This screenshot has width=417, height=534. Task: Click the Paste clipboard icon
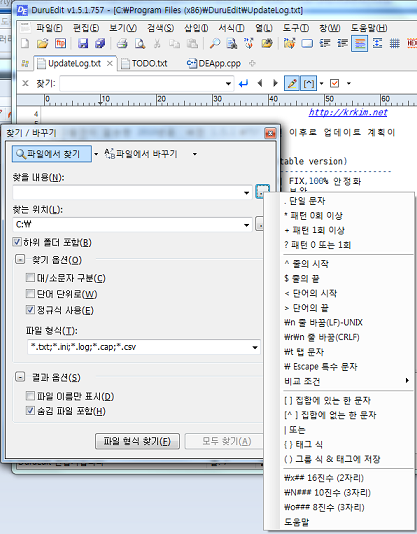192,44
